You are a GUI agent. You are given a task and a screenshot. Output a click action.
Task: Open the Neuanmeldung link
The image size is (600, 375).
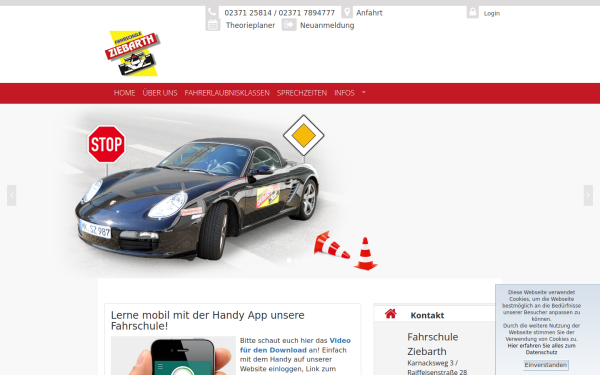327,25
